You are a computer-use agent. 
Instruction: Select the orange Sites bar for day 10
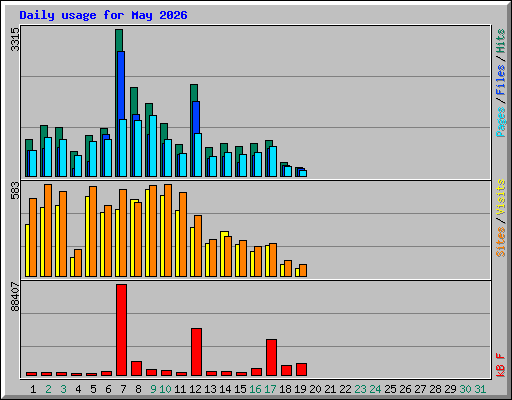(x=168, y=230)
